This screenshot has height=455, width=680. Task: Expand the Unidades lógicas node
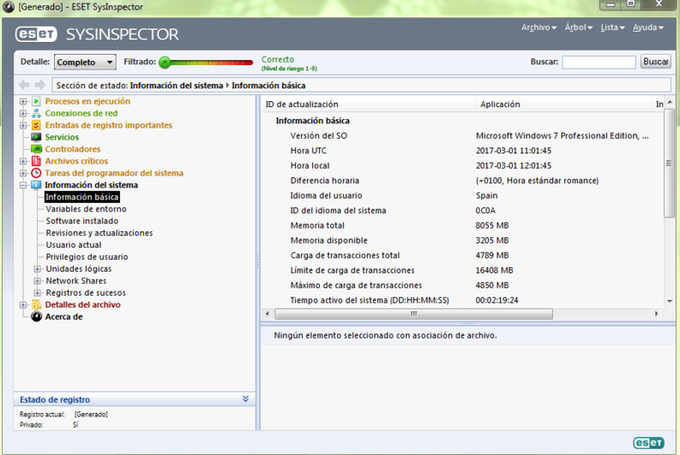point(37,269)
